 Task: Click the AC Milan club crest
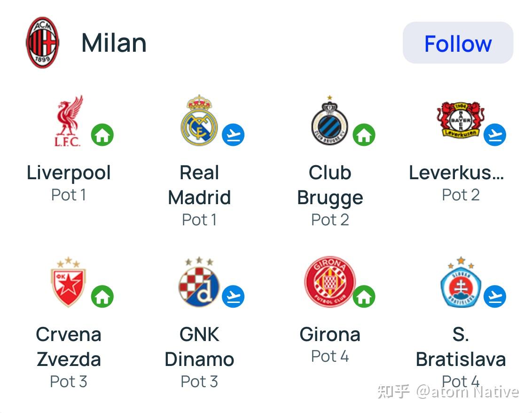42,42
